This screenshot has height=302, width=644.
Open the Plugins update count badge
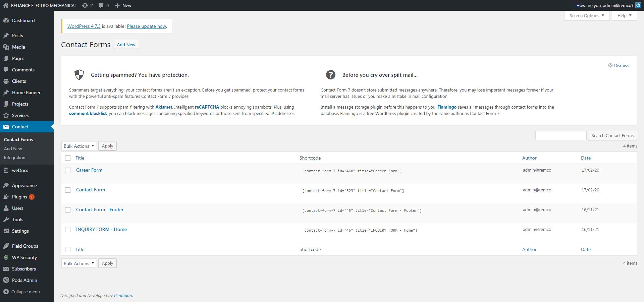(32, 197)
